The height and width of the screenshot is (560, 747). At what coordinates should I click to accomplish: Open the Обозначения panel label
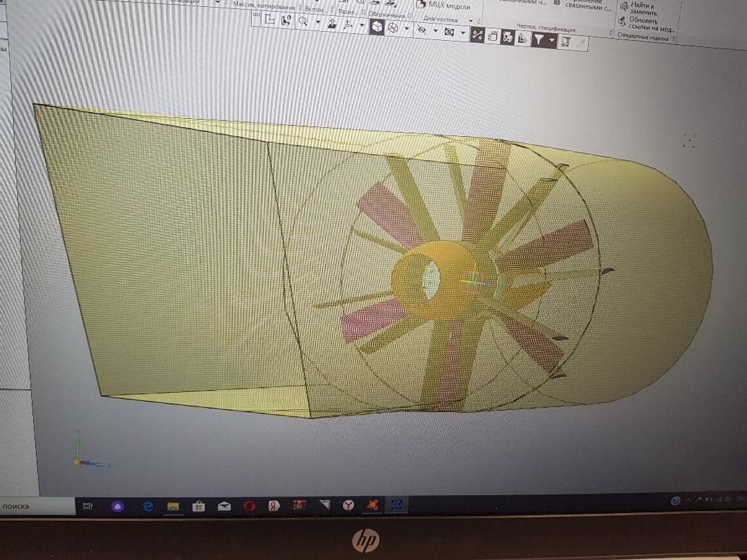tap(387, 13)
